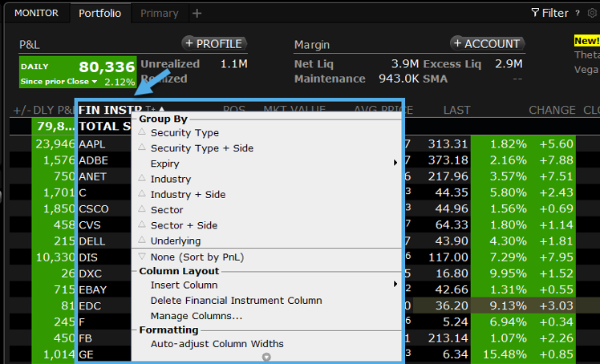
Task: Select Auto-adjust Column Widths
Action: coord(217,344)
